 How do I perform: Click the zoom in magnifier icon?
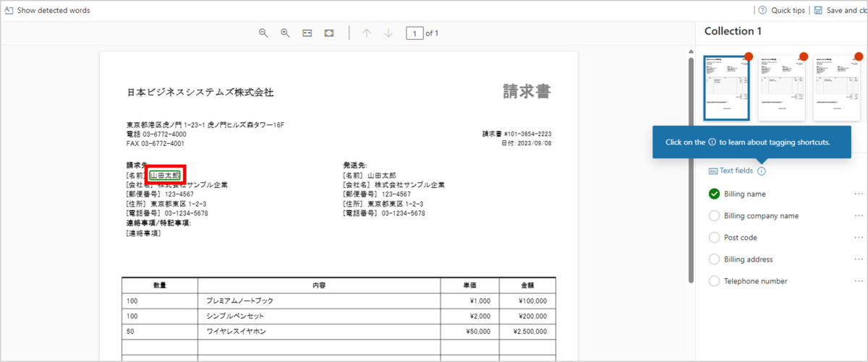tap(286, 33)
